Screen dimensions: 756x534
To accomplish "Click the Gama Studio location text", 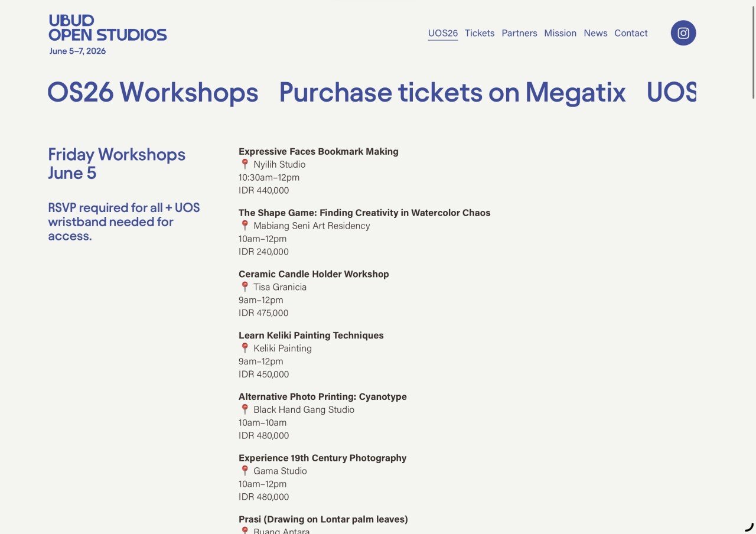I will point(280,471).
